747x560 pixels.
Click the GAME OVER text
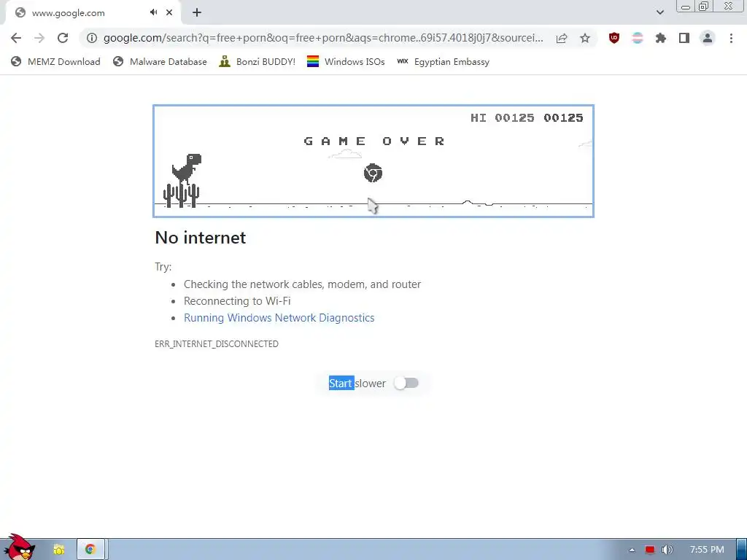[374, 141]
